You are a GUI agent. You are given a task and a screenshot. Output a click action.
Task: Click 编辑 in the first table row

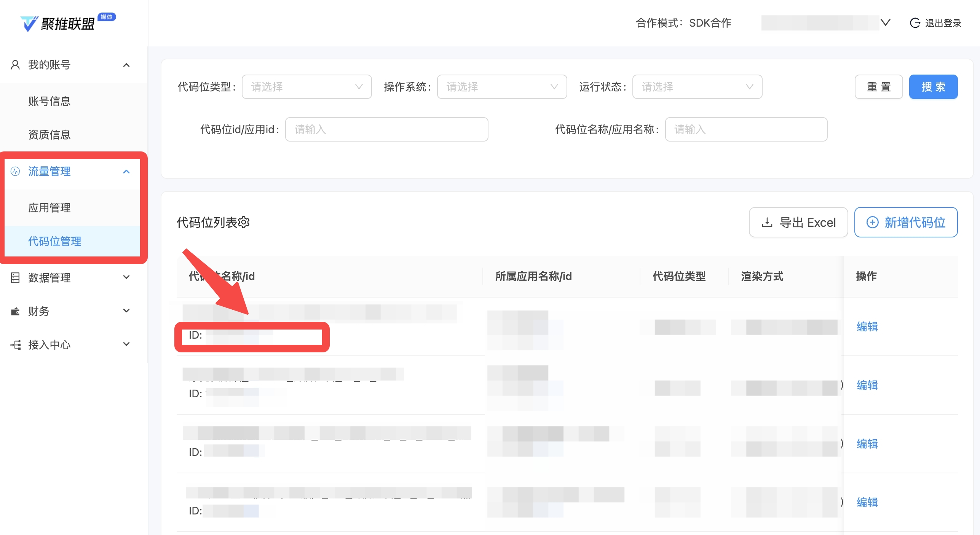(x=867, y=326)
